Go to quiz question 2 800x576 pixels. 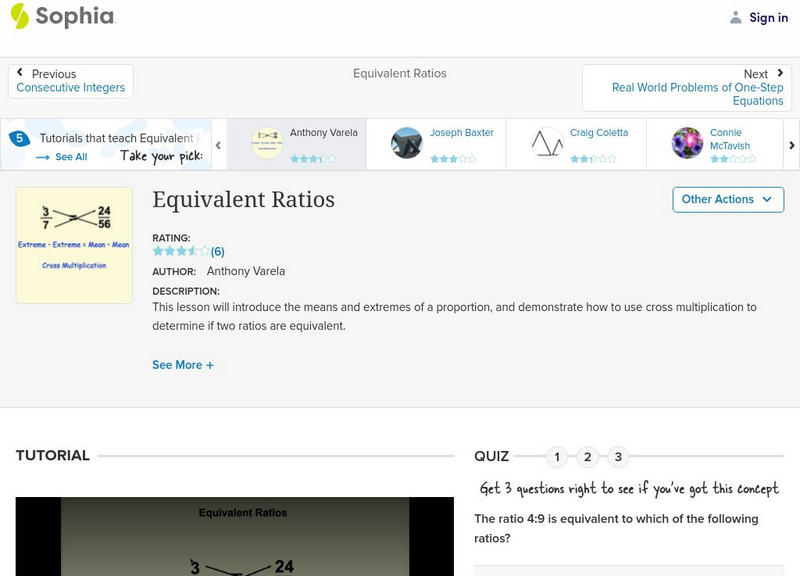(588, 457)
